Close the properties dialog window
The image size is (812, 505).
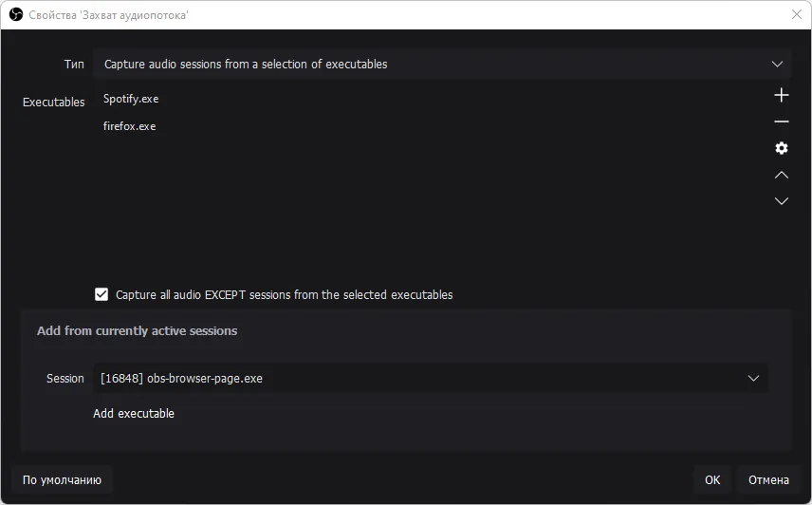point(797,14)
